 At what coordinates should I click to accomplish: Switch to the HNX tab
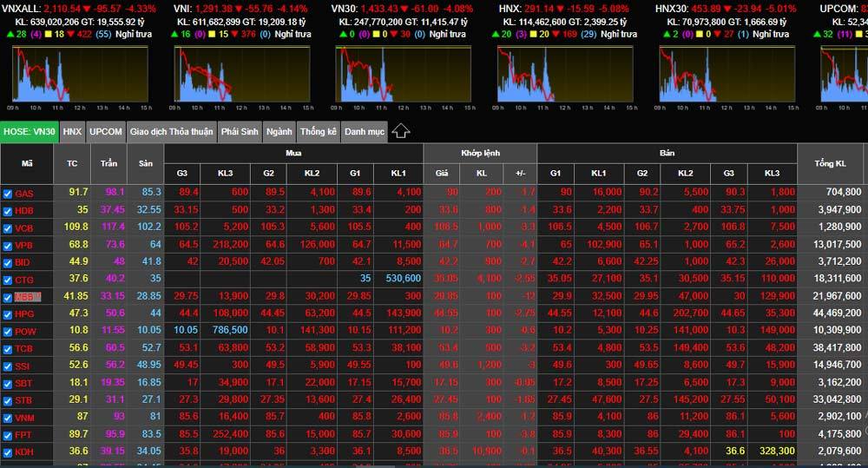(72, 132)
